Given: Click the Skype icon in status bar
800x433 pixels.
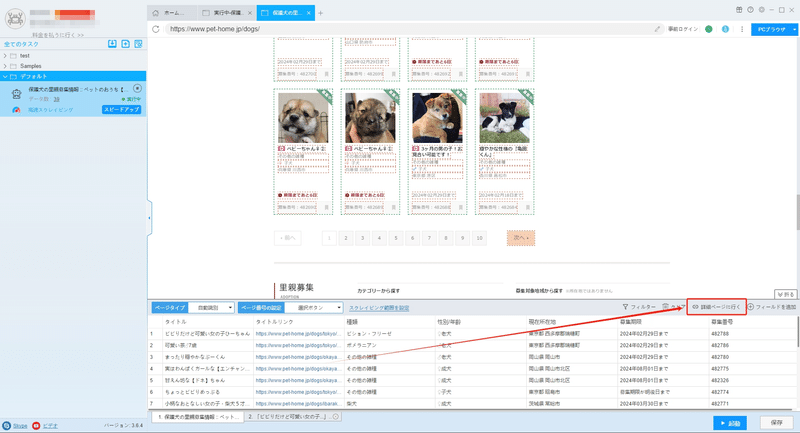Looking at the screenshot, I should (x=7, y=425).
